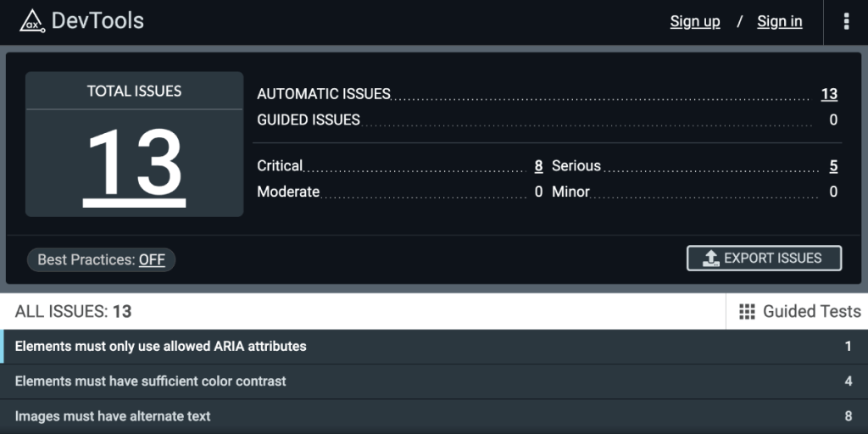Click the export upload icon

[x=711, y=259]
